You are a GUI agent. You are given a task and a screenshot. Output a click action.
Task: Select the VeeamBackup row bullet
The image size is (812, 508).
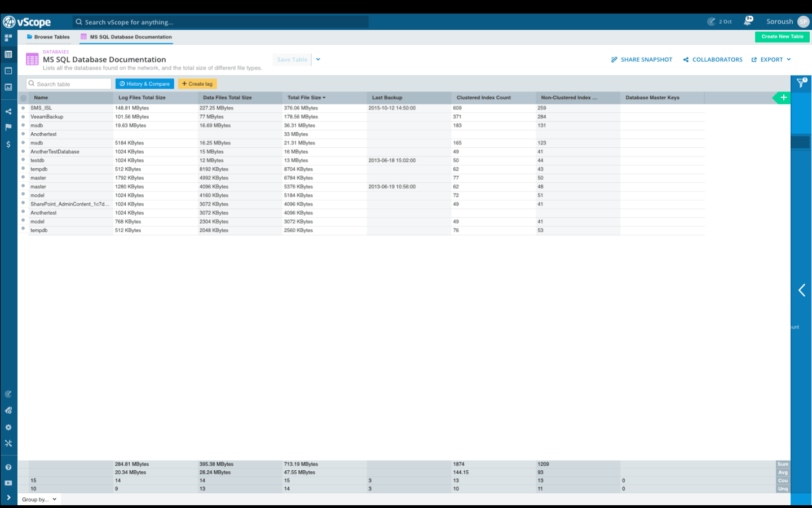coord(23,116)
